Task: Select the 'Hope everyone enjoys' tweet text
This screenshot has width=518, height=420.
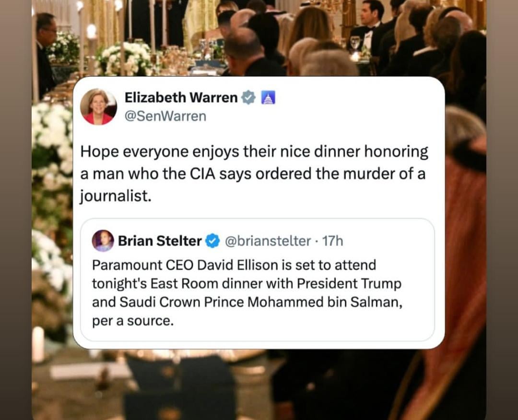Action: (x=254, y=174)
